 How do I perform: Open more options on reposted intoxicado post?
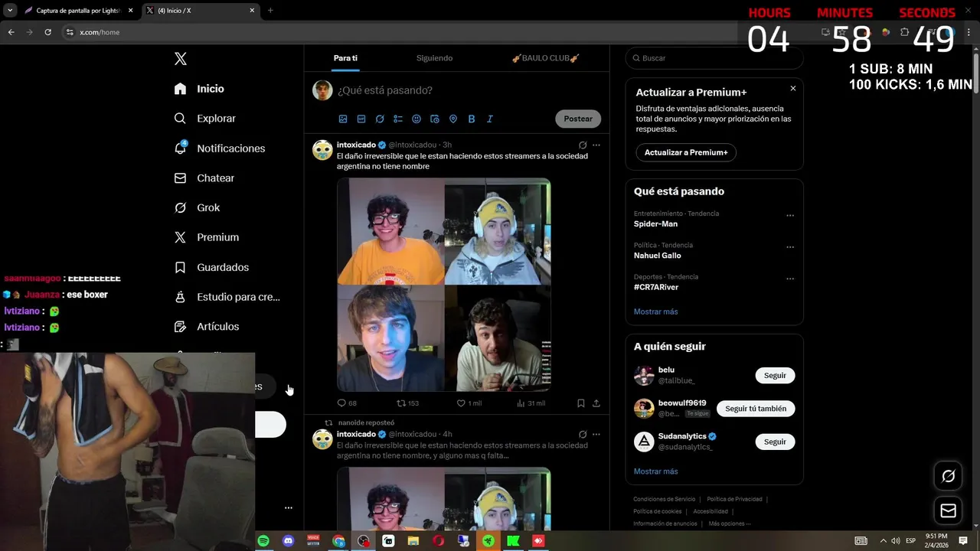click(596, 434)
